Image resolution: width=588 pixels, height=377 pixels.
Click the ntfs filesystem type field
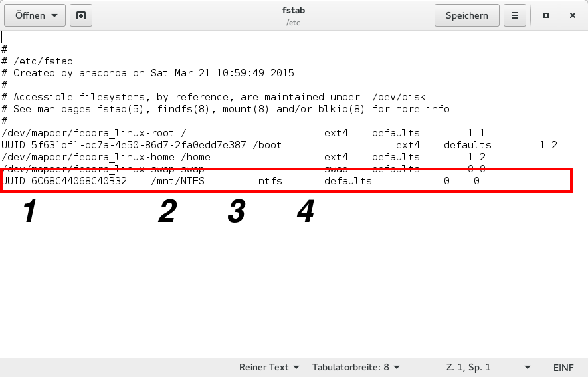270,181
